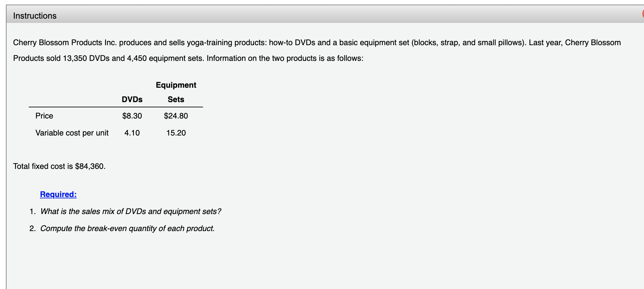Select the 15.20 variable cost value

[175, 133]
